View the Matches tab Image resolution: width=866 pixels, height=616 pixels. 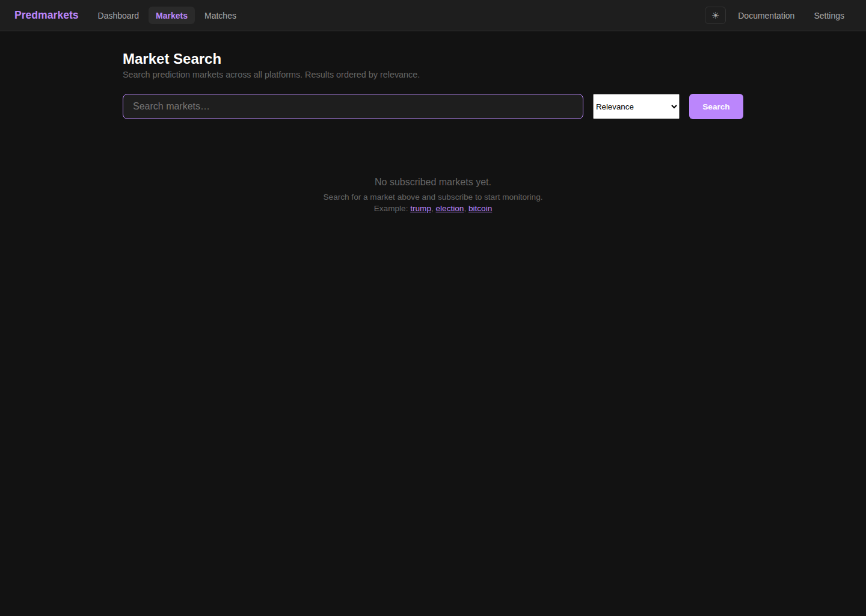tap(220, 16)
